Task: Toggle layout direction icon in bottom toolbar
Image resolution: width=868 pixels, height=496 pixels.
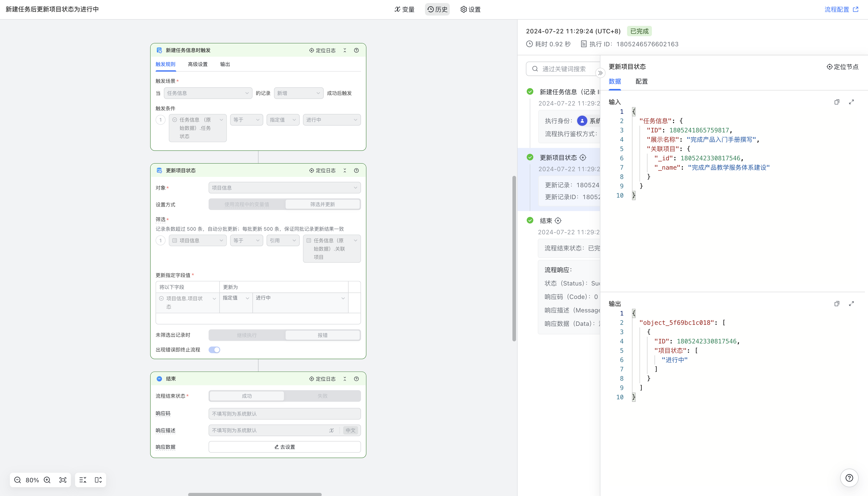Action: 98,480
